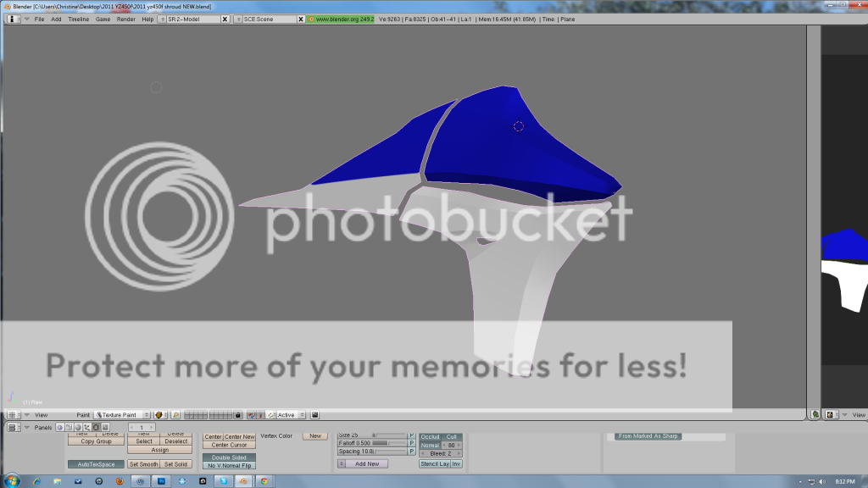This screenshot has height=488, width=868.
Task: Open the Help menu
Action: (147, 19)
